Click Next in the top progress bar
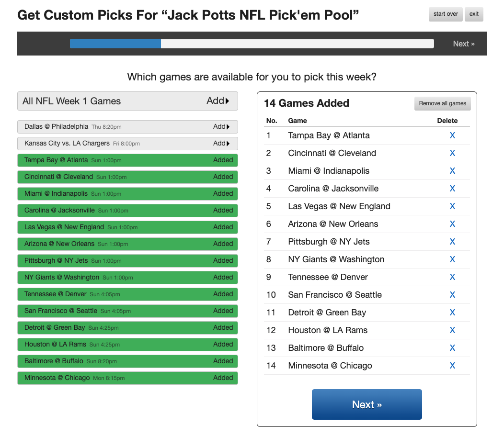The image size is (504, 436). pyautogui.click(x=463, y=44)
